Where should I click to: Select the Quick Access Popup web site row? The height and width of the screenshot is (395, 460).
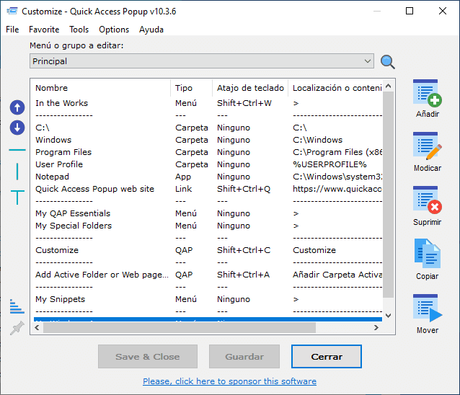[x=208, y=189]
